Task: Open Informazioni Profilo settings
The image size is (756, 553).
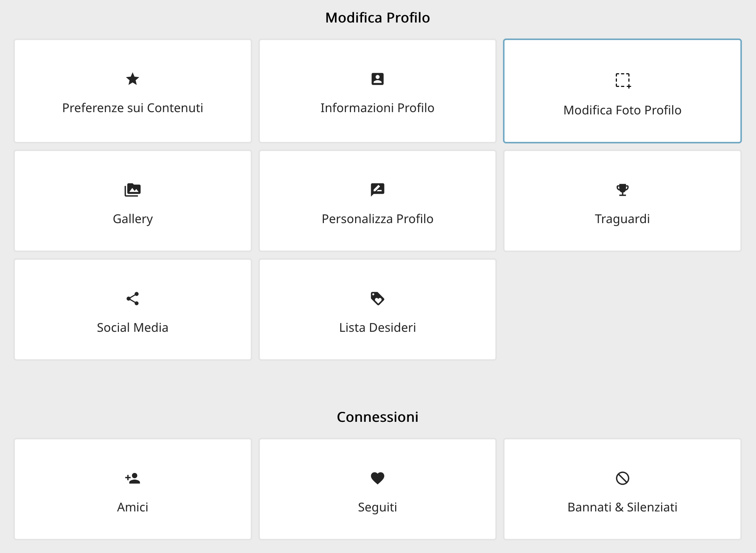Action: coord(378,108)
